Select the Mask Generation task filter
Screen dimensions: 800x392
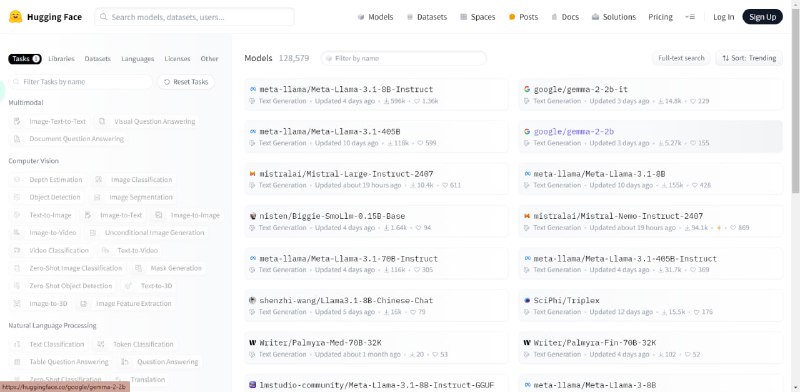[168, 268]
